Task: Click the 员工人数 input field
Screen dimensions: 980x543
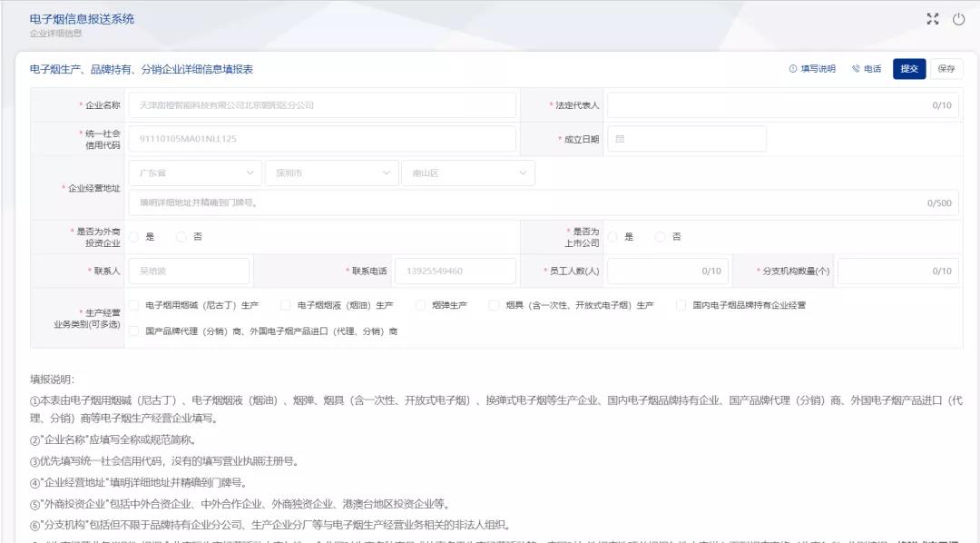Action: pos(667,271)
